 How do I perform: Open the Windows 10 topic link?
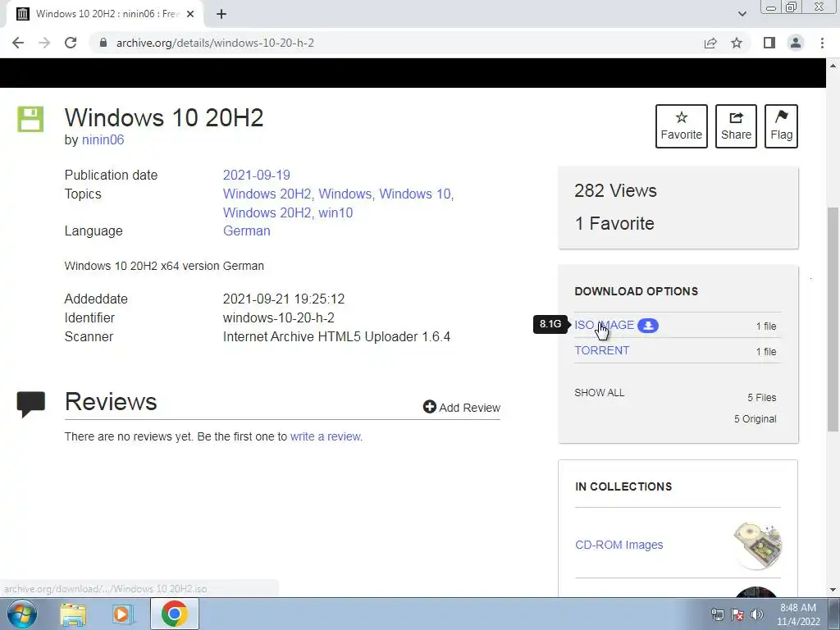[x=416, y=194]
